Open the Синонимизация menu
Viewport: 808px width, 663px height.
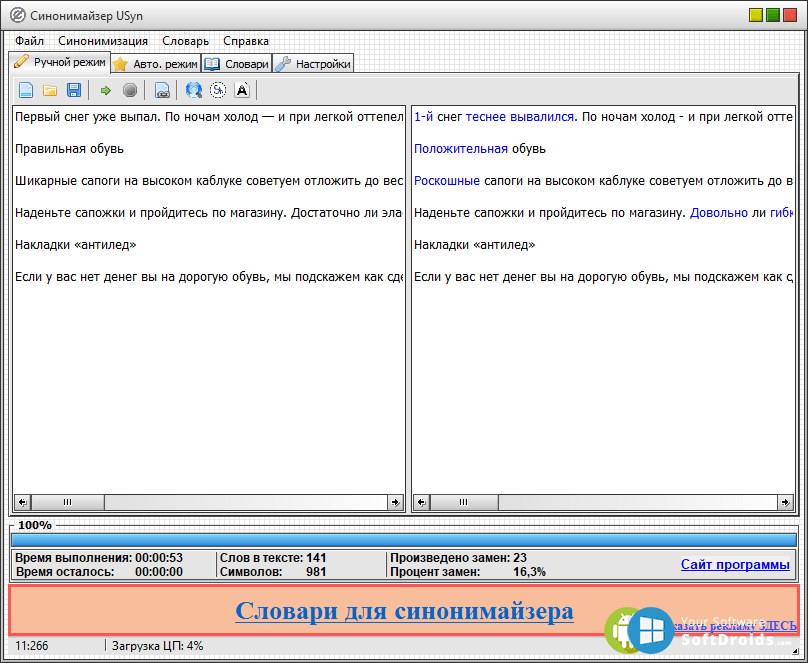tap(103, 41)
